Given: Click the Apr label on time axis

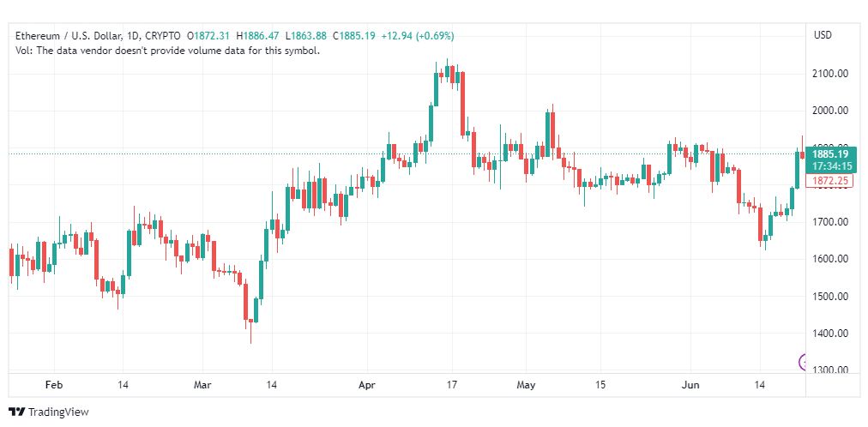Looking at the screenshot, I should (367, 385).
